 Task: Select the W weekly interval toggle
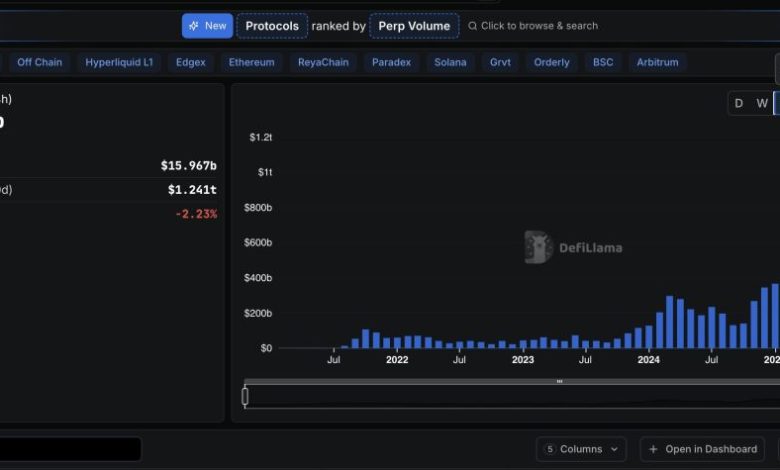click(762, 103)
